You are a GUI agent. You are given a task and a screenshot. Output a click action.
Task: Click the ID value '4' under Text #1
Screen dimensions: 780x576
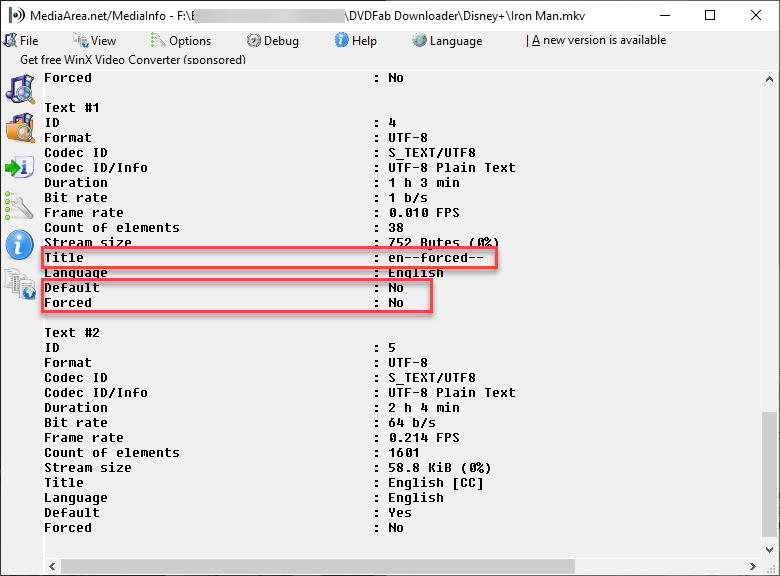392,122
